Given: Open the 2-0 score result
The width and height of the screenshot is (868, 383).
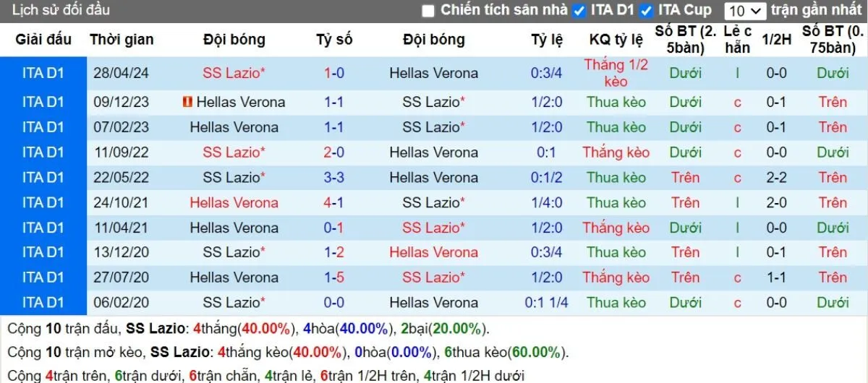Looking at the screenshot, I should tap(334, 152).
